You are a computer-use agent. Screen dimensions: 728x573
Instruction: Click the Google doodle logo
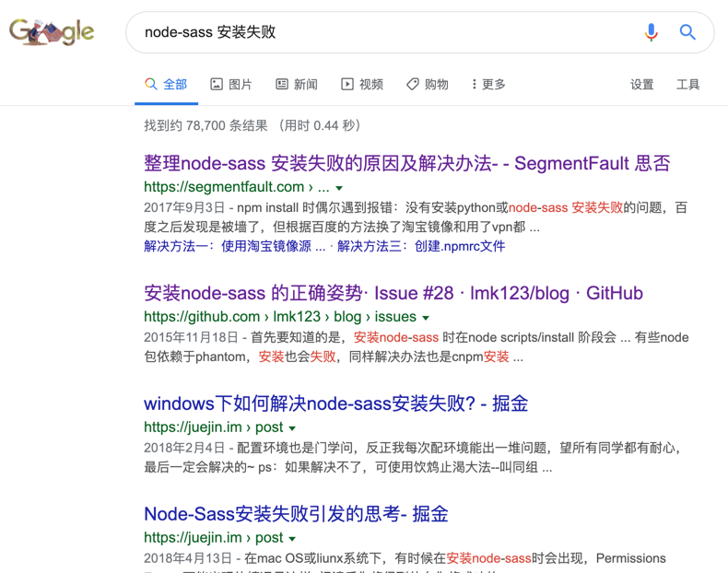52,32
